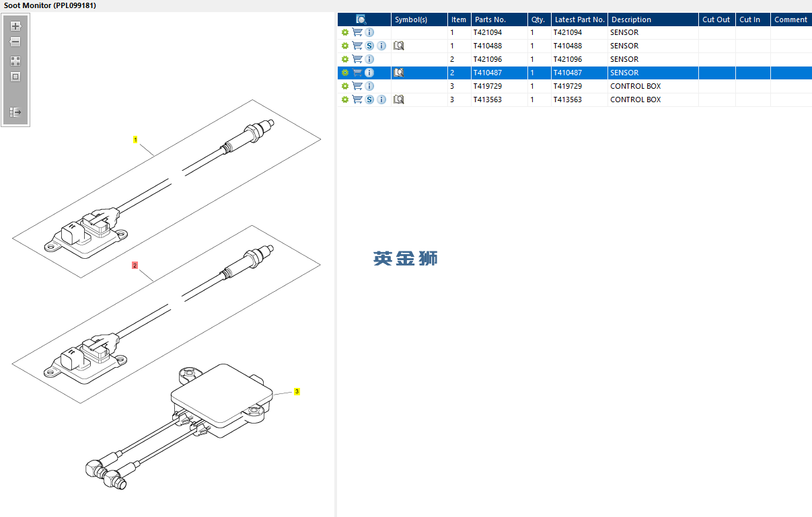Select callout 3 on the diagram
Viewport: 812px width, 517px height.
(297, 391)
